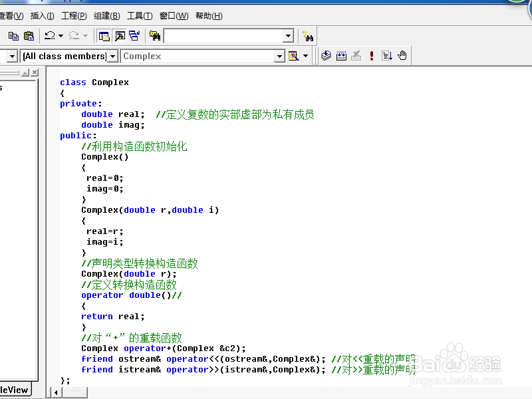The width and height of the screenshot is (532, 399).
Task: Click the WizardBar actions wand icon
Action: [x=293, y=56]
